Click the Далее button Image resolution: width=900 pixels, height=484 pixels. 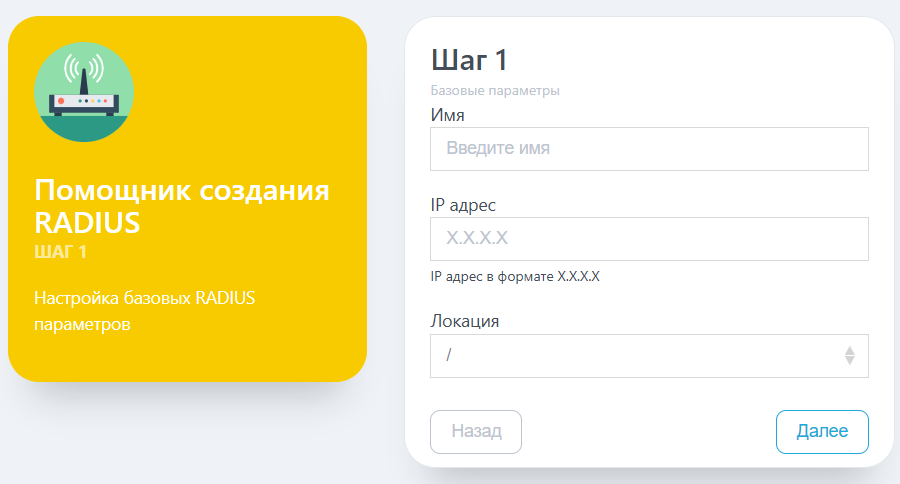pyautogui.click(x=822, y=432)
